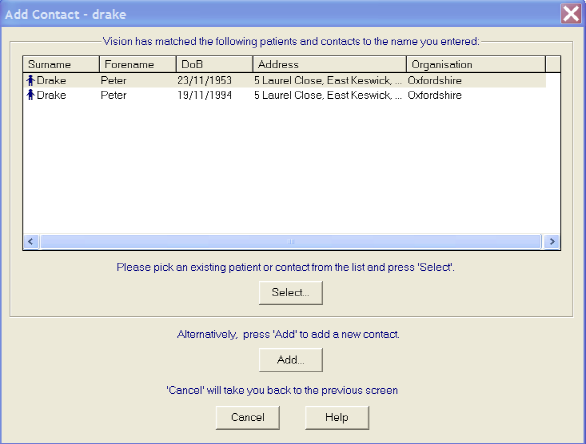The width and height of the screenshot is (586, 444).
Task: Click the second row's Oxfordshire organisation
Action: [435, 95]
